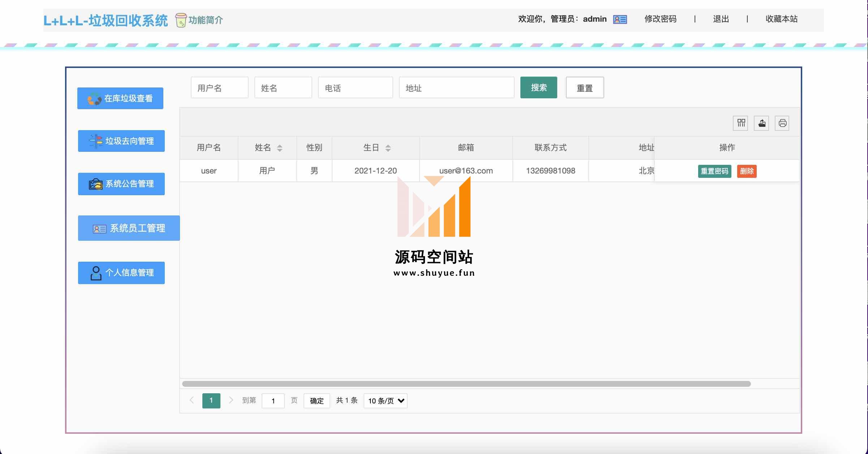Click the phone cell 13269981098
Viewport: 868px width, 454px height.
coord(551,171)
